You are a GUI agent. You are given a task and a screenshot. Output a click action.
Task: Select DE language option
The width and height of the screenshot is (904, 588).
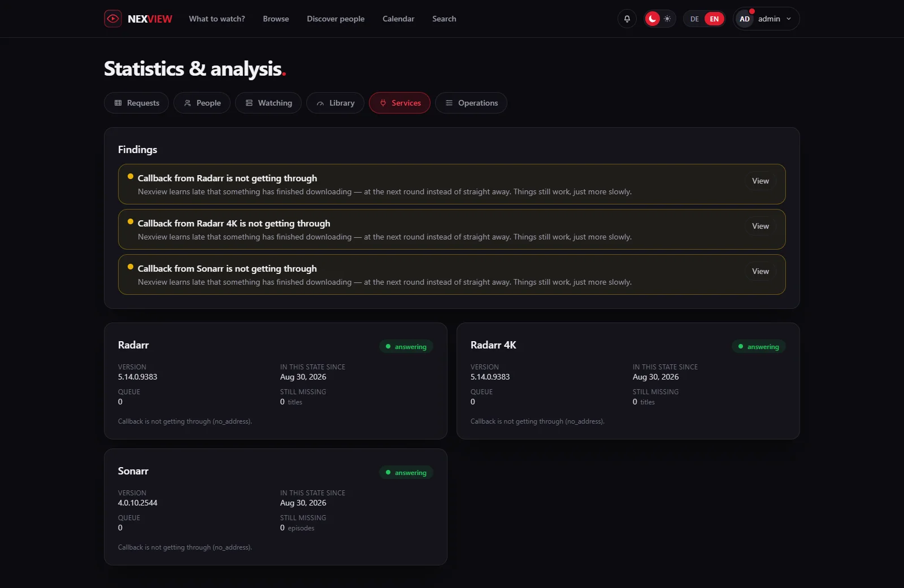pos(694,19)
